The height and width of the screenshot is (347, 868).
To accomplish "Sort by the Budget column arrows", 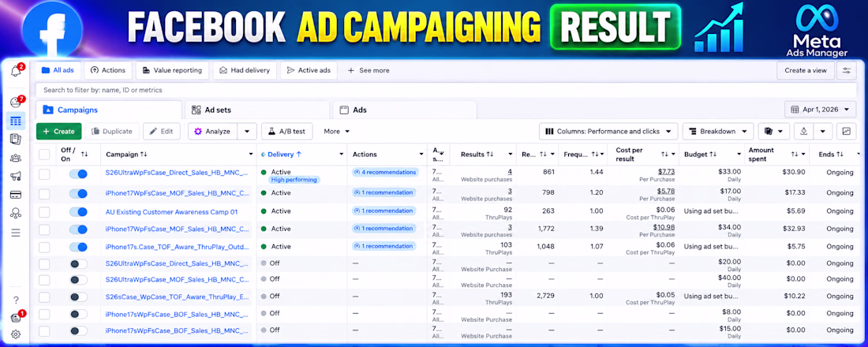I will 713,155.
